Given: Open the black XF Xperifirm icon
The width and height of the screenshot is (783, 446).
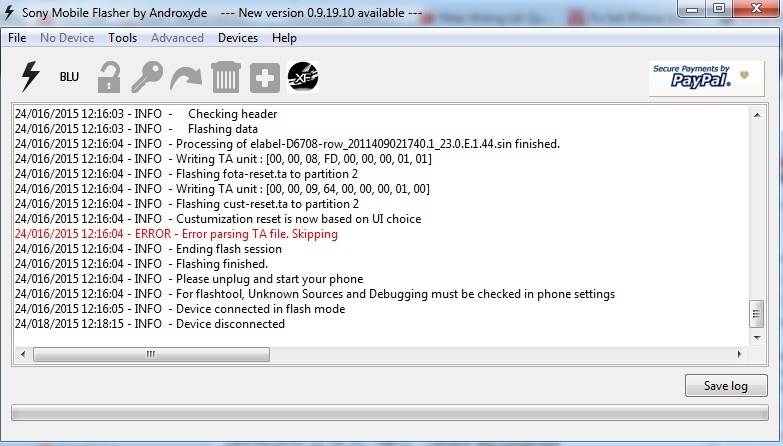Looking at the screenshot, I should pyautogui.click(x=303, y=77).
